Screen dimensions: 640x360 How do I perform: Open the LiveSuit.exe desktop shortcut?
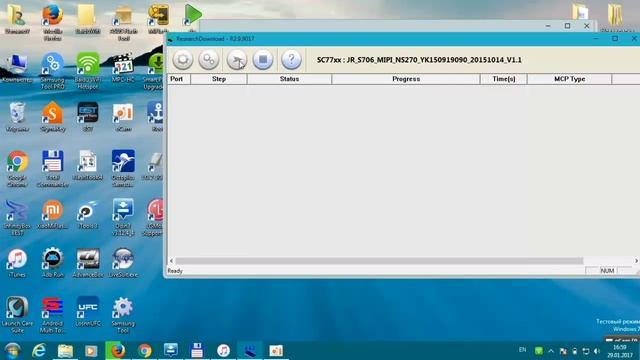123,263
